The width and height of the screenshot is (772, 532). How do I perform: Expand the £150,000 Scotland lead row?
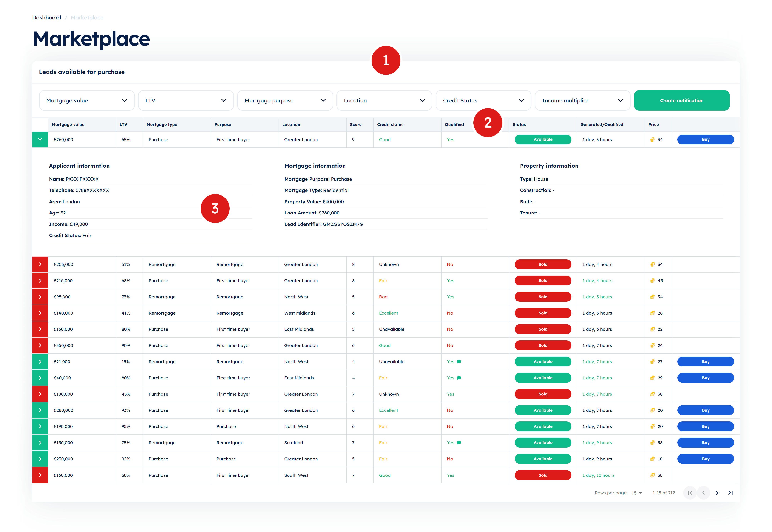[40, 443]
